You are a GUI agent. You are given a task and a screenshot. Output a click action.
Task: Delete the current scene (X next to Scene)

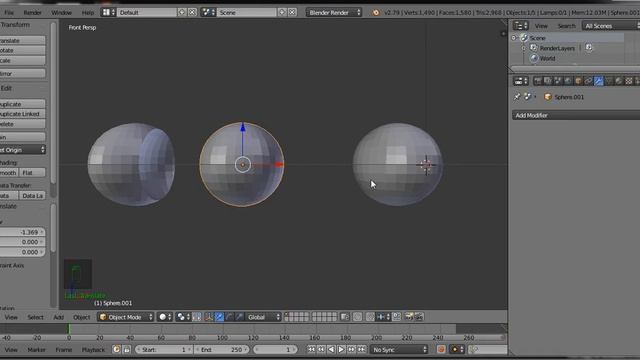292,13
